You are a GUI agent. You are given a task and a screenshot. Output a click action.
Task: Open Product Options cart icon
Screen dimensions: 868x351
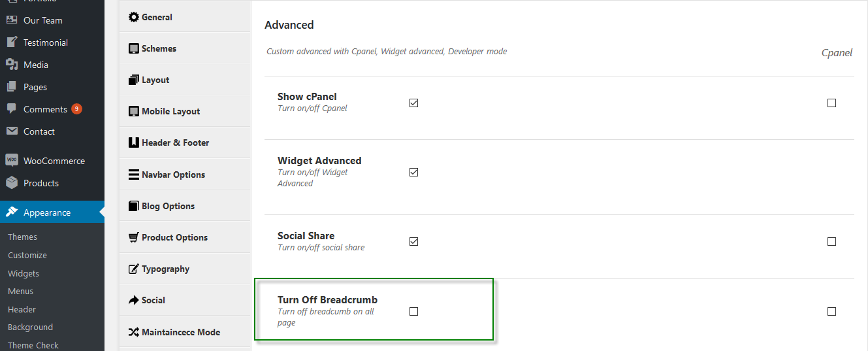coord(134,237)
